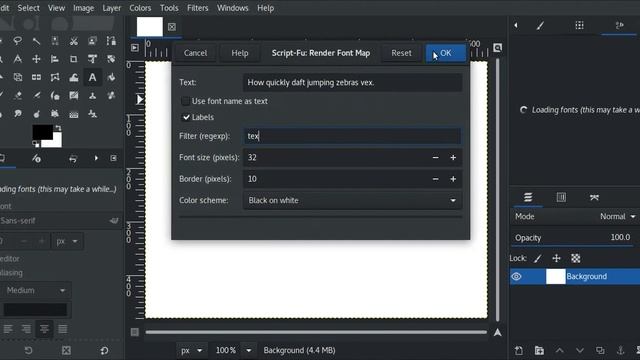This screenshot has width=640, height=360.
Task: Select the Foreground Select tool
Action: (92, 41)
